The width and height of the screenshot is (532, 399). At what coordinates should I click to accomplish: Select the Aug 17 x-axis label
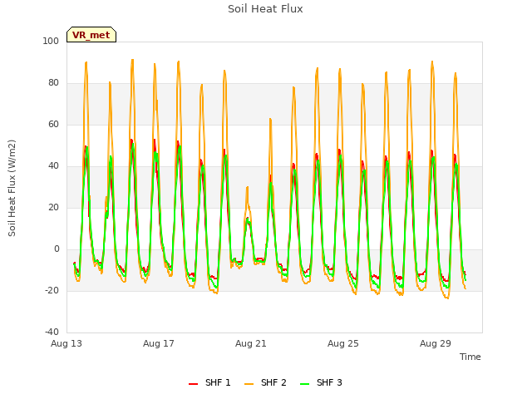coord(159,343)
